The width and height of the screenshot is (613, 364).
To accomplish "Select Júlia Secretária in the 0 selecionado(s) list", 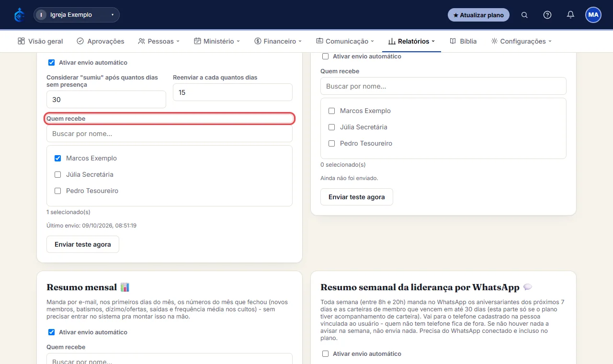I will 332,127.
